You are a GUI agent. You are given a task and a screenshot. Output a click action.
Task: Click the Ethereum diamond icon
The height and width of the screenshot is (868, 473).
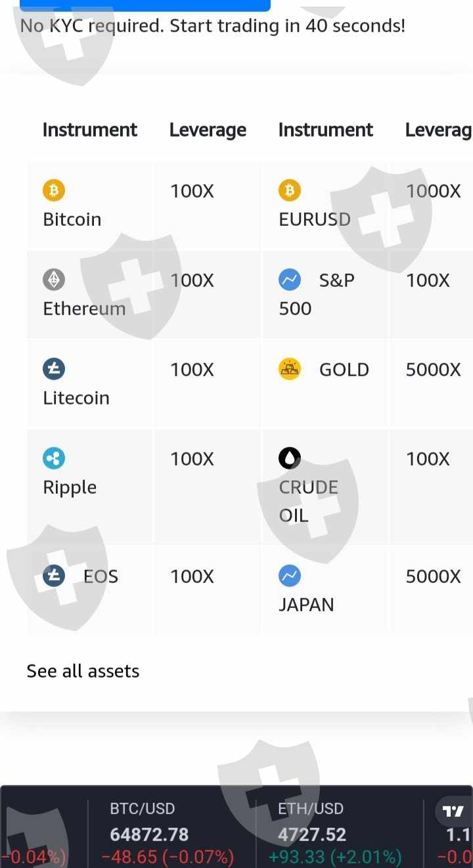point(54,280)
